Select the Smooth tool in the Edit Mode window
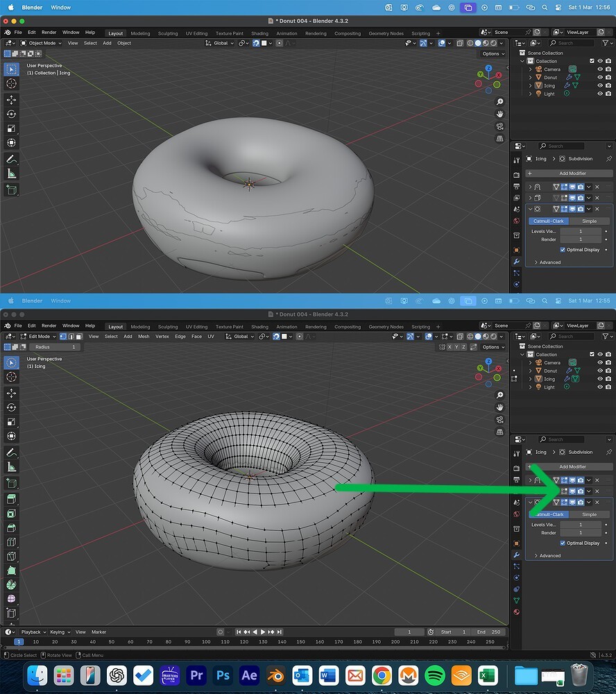This screenshot has height=694, width=616. 12,599
